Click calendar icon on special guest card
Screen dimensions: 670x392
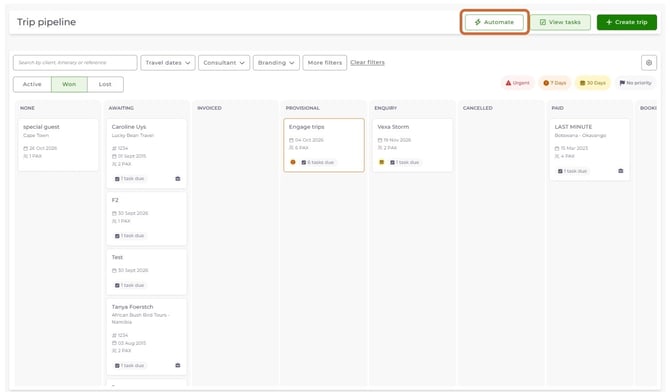click(x=25, y=148)
